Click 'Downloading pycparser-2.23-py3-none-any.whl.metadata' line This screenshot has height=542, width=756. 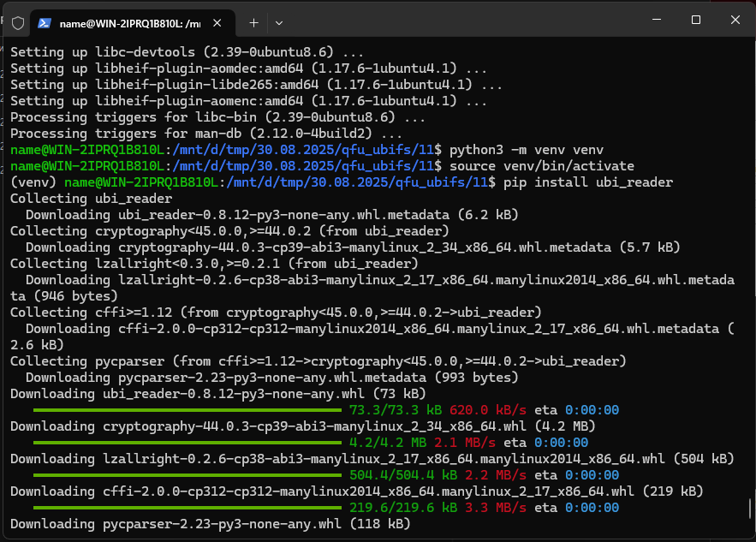[272, 378]
